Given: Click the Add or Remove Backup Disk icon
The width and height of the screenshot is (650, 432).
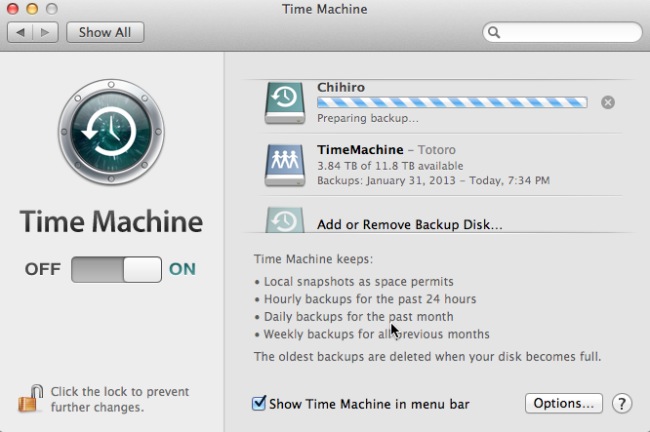Looking at the screenshot, I should point(285,220).
